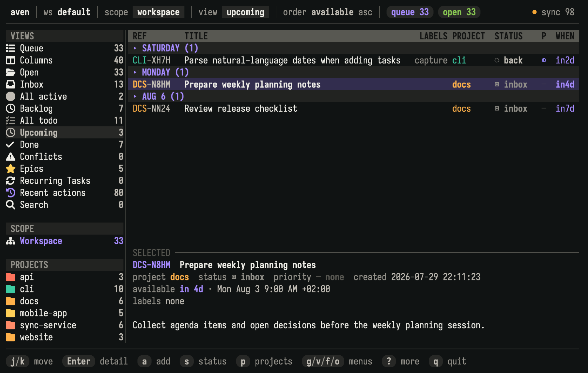
Task: Click the g/v/f/o menus key hint
Action: click(x=337, y=361)
